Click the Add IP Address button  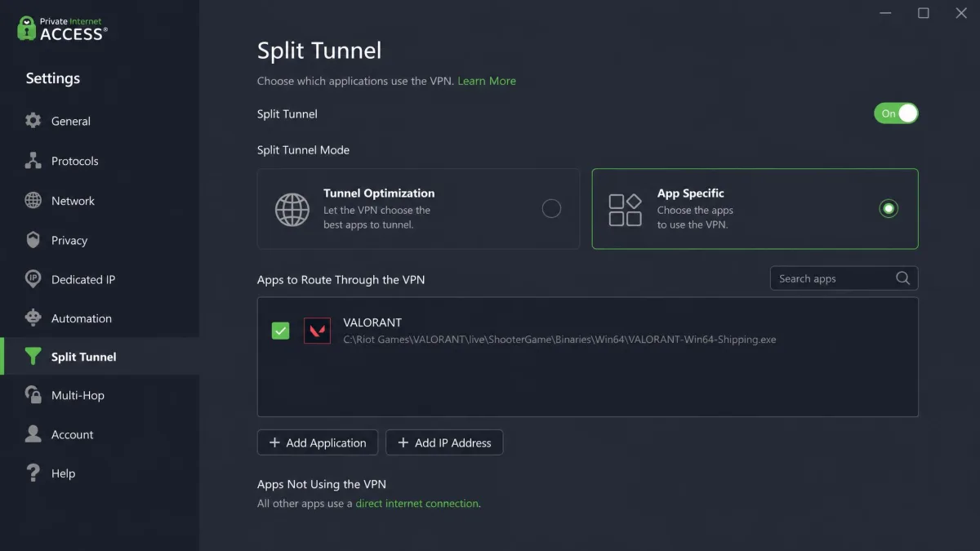click(x=444, y=442)
